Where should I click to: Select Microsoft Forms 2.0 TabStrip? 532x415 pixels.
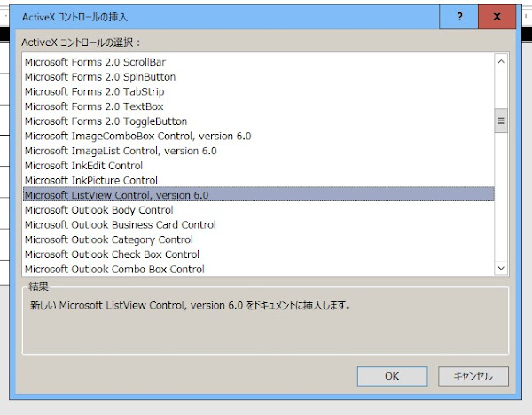point(259,91)
